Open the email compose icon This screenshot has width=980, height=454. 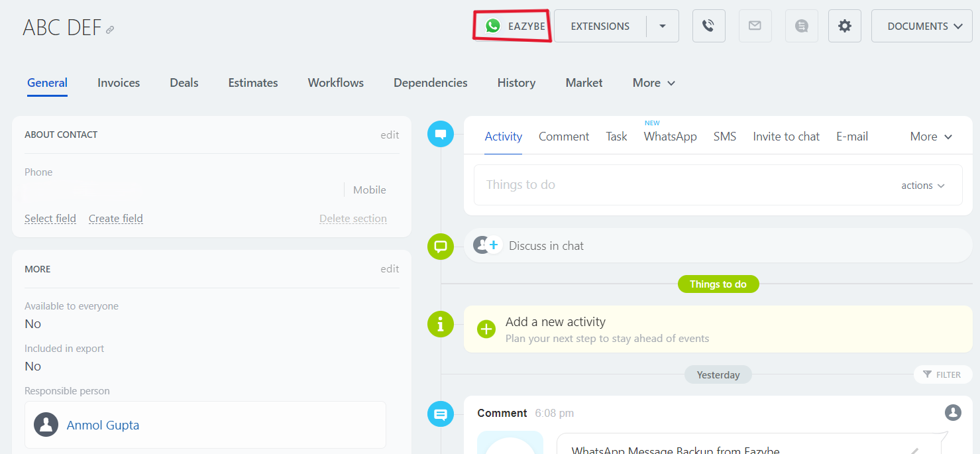point(755,26)
